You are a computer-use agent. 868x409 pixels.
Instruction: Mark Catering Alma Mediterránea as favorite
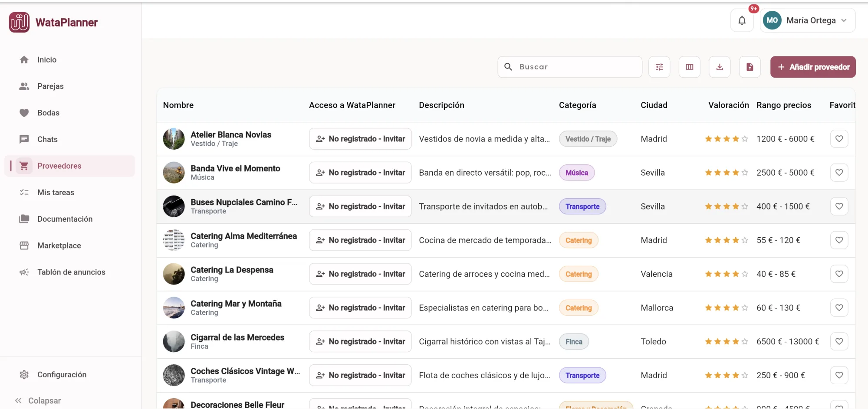click(839, 240)
